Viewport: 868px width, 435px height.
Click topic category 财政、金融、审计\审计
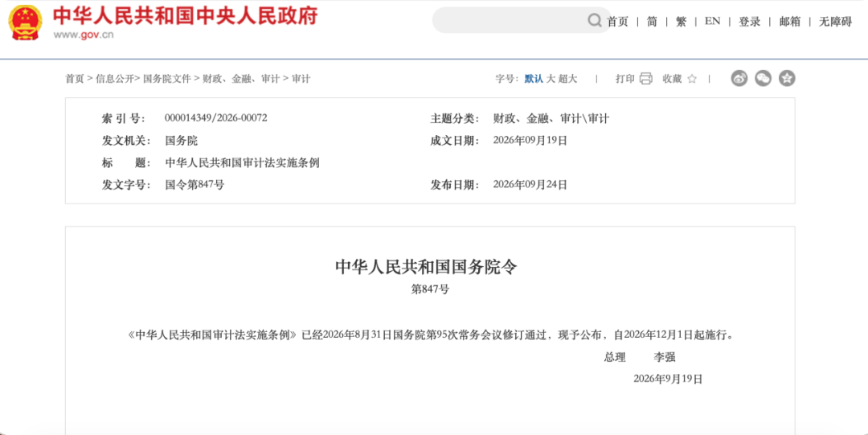coord(551,118)
